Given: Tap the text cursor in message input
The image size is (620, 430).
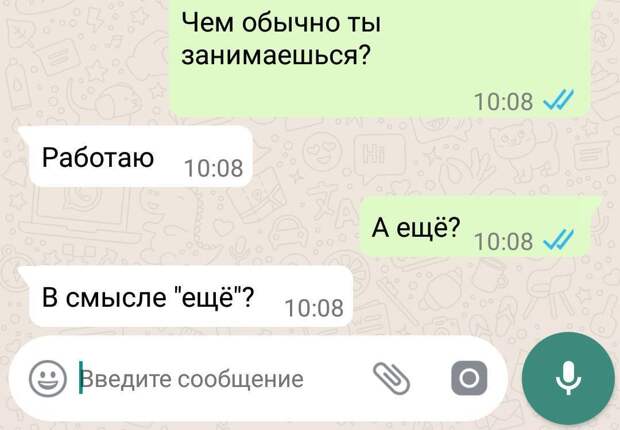Looking at the screenshot, I should [81, 377].
